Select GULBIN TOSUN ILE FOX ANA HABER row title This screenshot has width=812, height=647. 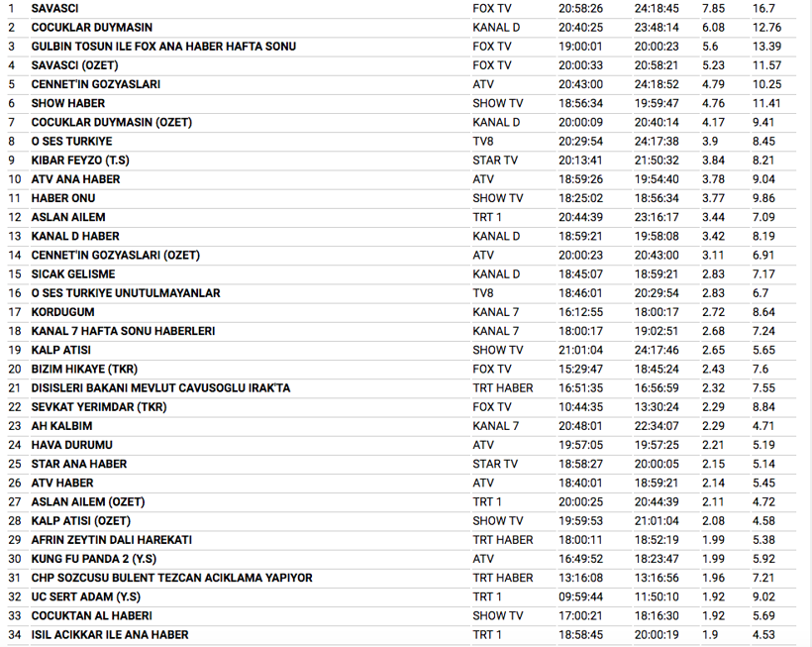pyautogui.click(x=162, y=47)
